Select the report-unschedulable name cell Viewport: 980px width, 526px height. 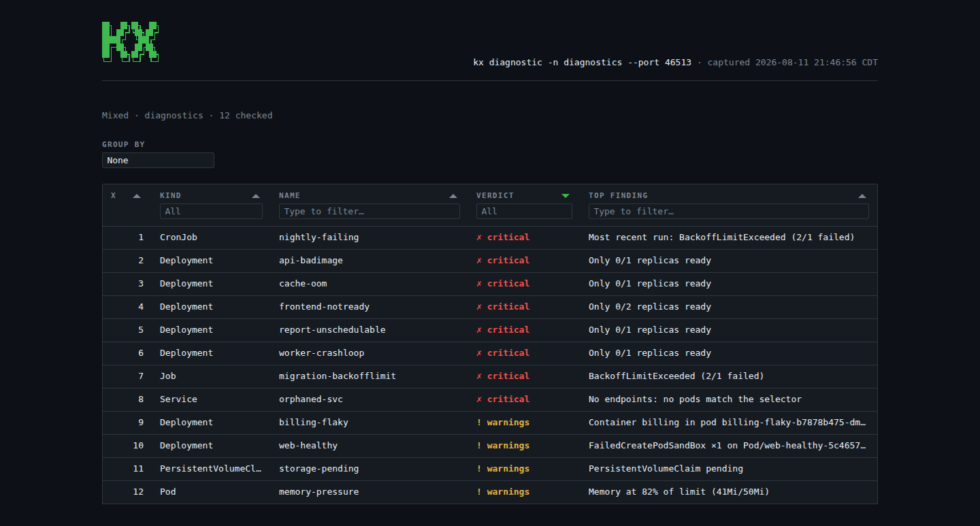click(x=332, y=330)
